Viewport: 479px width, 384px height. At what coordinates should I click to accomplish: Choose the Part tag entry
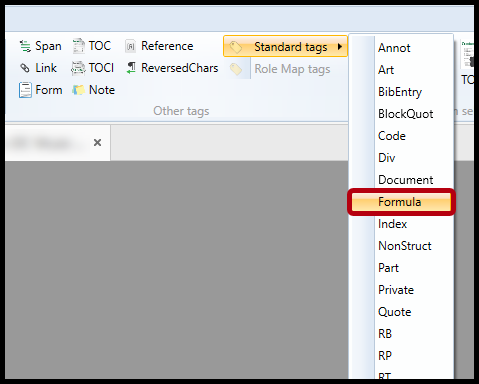[401, 268]
